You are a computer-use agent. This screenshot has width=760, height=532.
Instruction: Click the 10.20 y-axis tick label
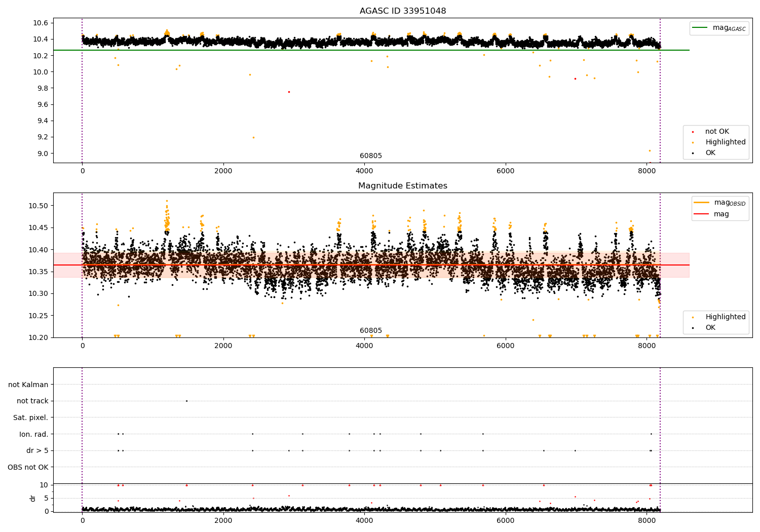(x=39, y=337)
